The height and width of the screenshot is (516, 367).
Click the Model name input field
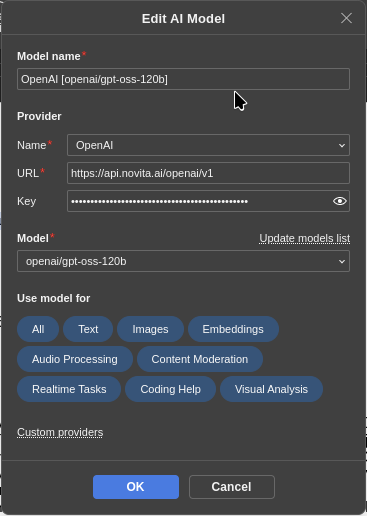[183, 79]
